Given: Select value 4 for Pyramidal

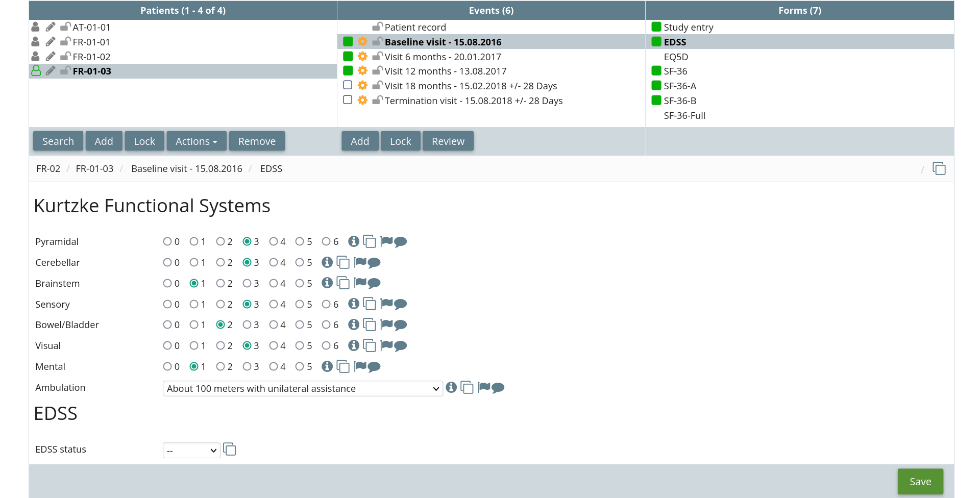Looking at the screenshot, I should [274, 242].
